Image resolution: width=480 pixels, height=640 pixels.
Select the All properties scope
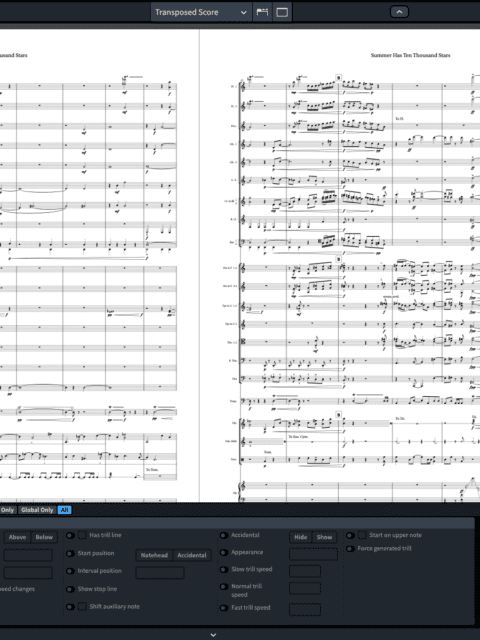coord(64,510)
